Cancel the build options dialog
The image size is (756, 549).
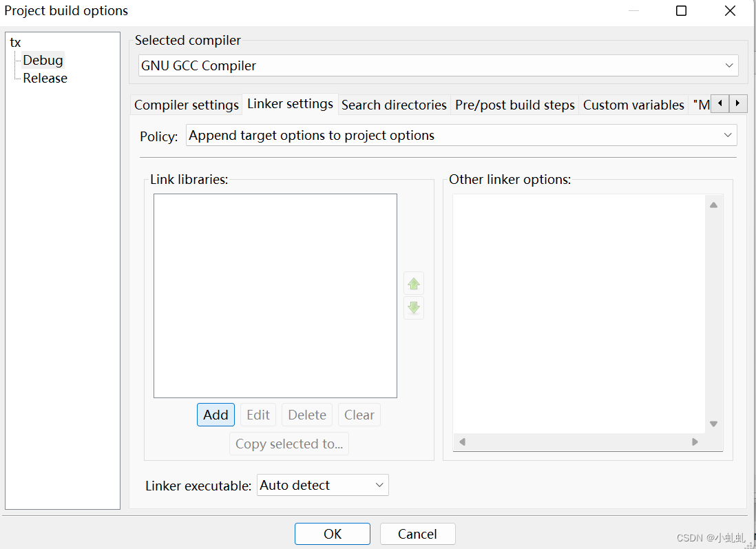[x=417, y=534]
